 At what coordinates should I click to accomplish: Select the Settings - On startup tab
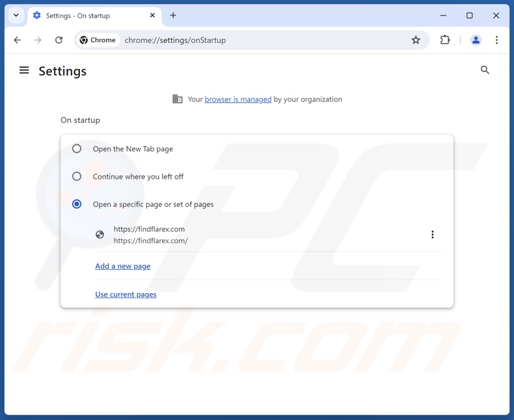click(x=95, y=16)
